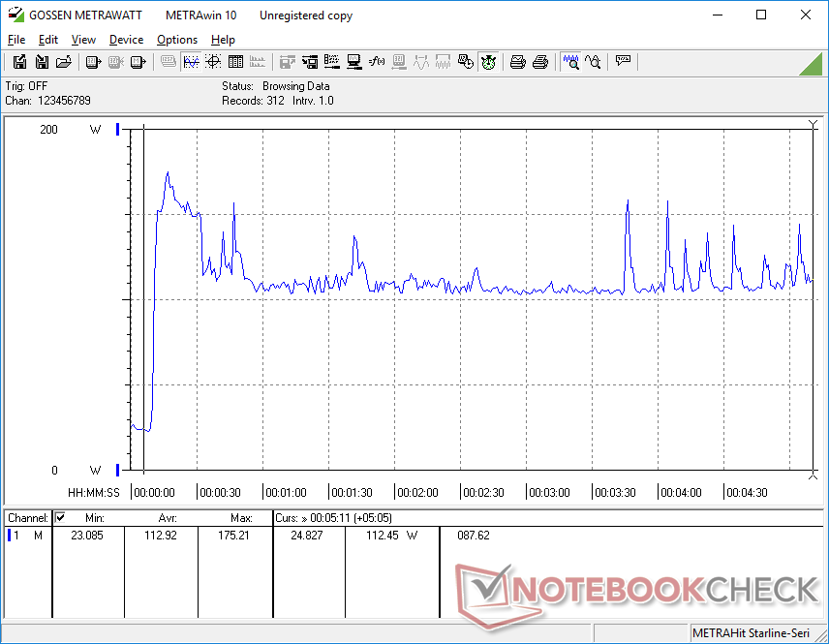
Task: Click the top Y cursor handle on chart
Action: pos(814,124)
